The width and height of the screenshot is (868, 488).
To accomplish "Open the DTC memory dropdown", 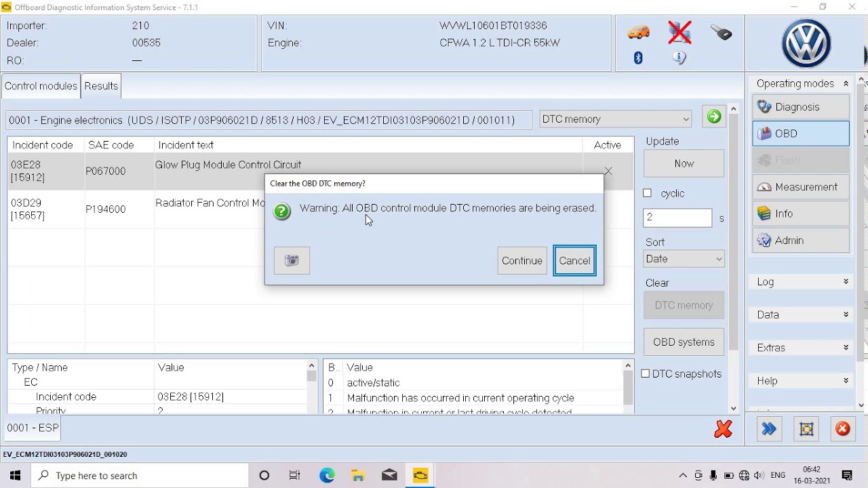I will tap(615, 119).
